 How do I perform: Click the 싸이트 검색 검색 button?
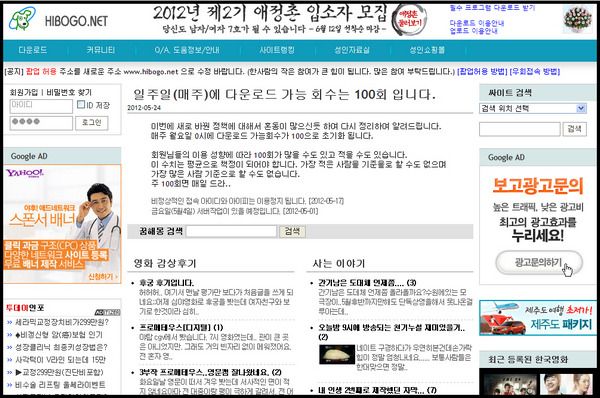pyautogui.click(x=574, y=129)
